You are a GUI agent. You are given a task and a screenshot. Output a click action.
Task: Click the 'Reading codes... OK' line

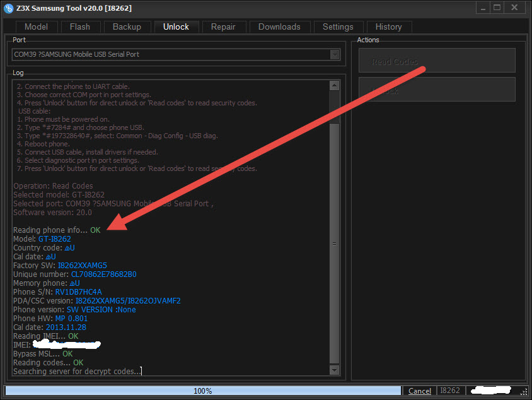pos(48,363)
